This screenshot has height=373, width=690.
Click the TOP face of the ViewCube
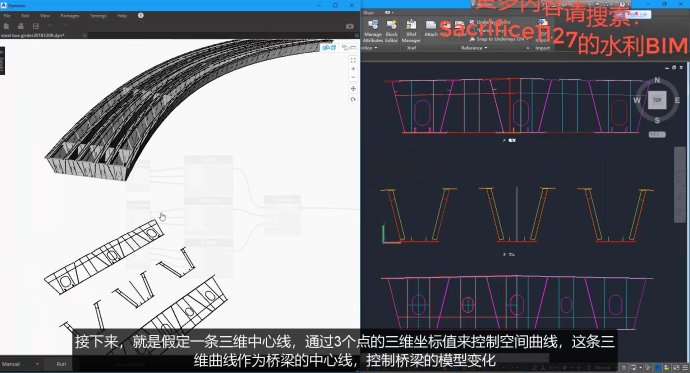pyautogui.click(x=657, y=100)
